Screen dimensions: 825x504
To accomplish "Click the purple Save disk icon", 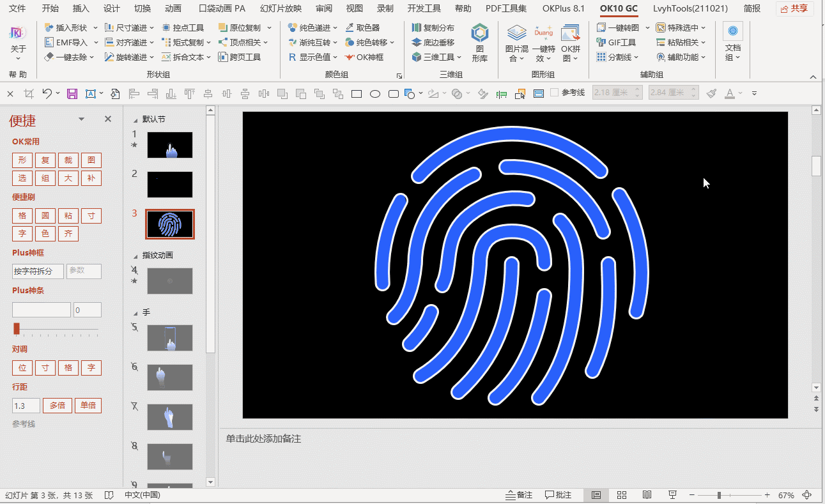I will [x=72, y=94].
